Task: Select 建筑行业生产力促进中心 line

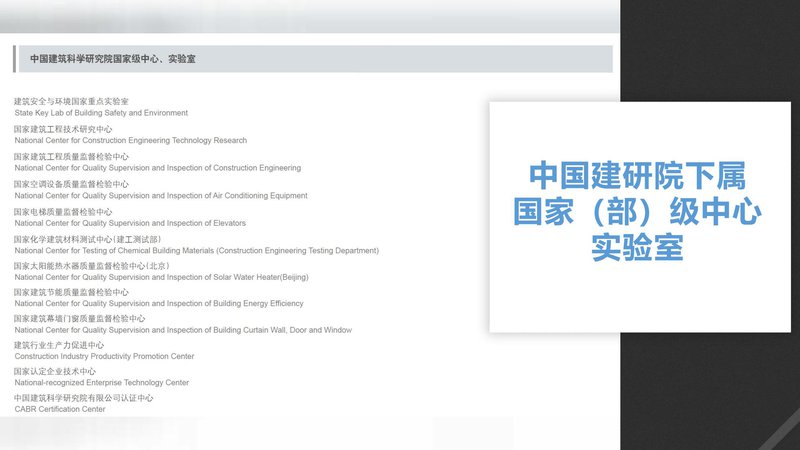Action: click(x=59, y=345)
